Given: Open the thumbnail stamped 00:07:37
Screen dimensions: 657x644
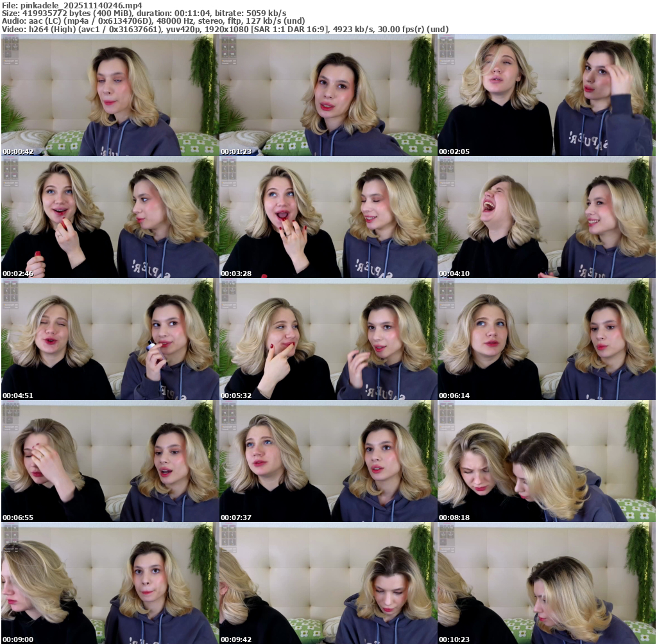Looking at the screenshot, I should [x=328, y=461].
